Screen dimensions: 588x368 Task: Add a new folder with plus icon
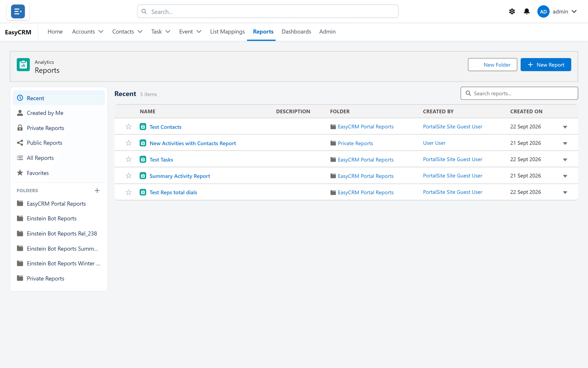click(x=97, y=190)
